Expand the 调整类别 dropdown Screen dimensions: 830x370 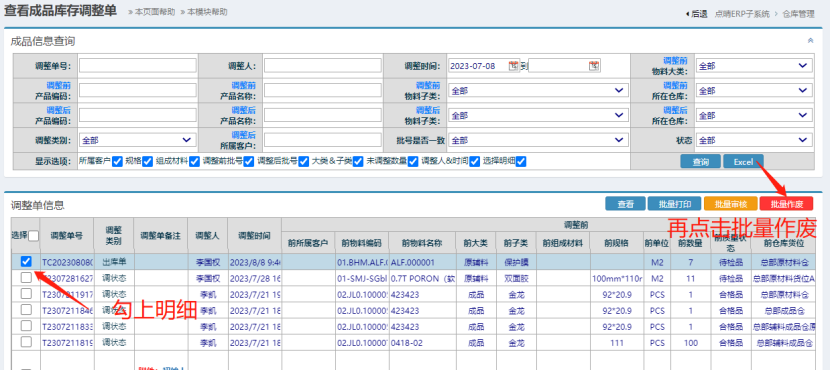[x=138, y=140]
